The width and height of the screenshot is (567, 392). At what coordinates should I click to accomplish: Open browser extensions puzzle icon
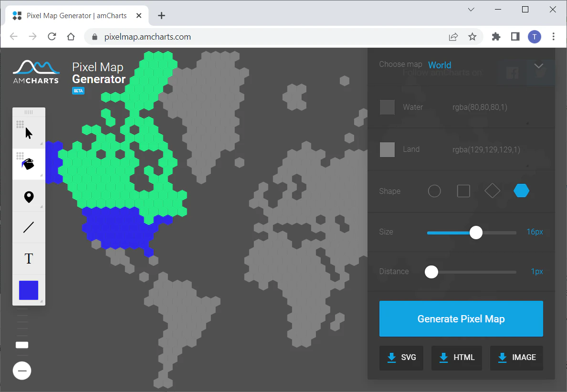click(496, 36)
